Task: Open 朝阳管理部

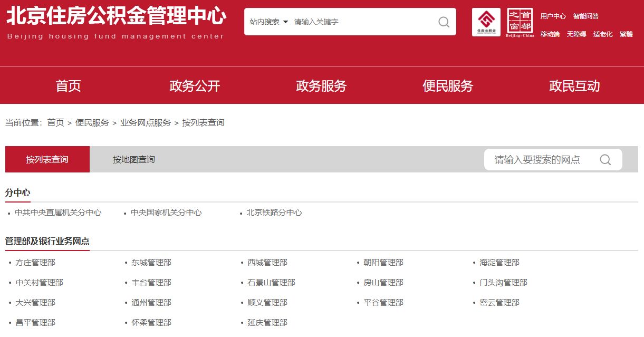Action: click(383, 262)
